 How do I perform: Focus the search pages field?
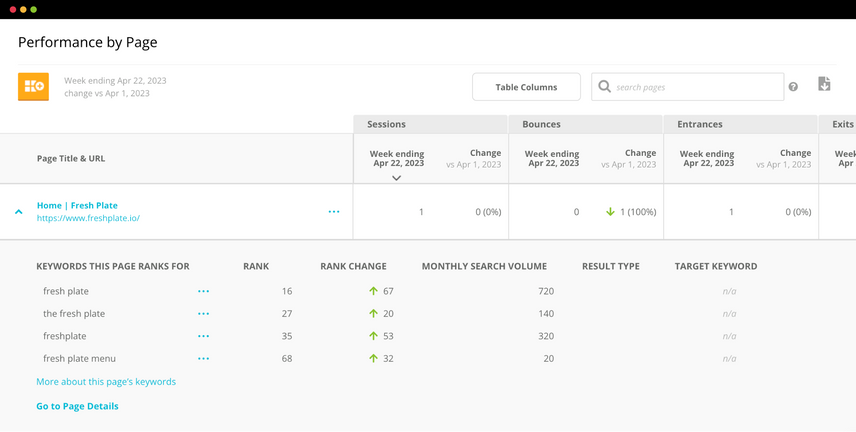(x=687, y=87)
